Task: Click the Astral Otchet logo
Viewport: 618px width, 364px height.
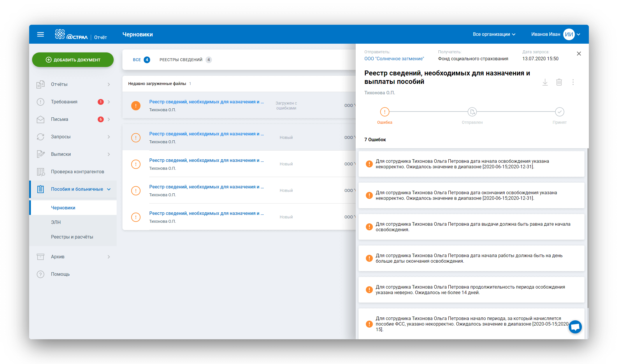Action: tap(81, 34)
